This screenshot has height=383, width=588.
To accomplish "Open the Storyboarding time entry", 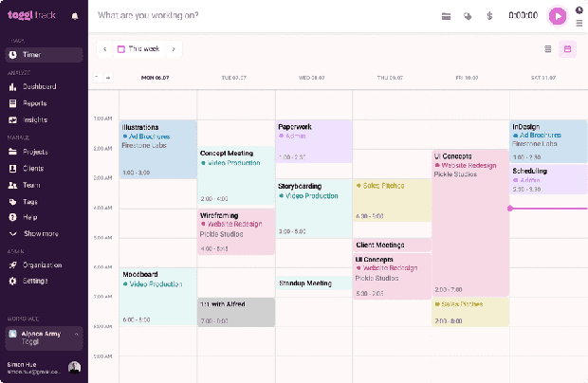I will [x=314, y=209].
